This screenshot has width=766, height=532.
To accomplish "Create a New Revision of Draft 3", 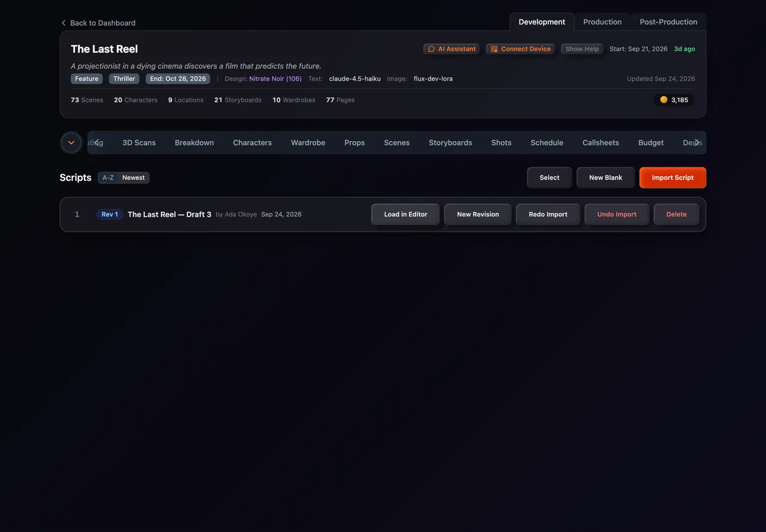I will 478,214.
